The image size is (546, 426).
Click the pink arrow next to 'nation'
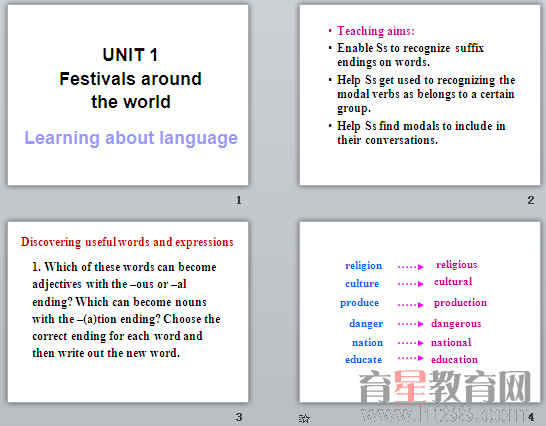tap(411, 343)
